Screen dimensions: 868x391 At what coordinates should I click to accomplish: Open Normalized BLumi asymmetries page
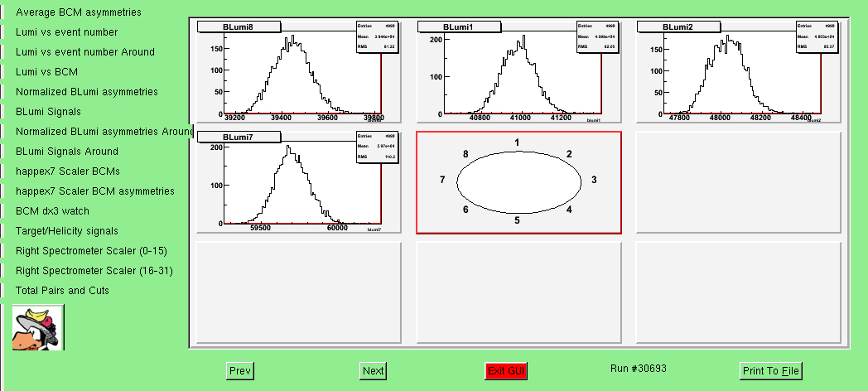pyautogui.click(x=86, y=92)
